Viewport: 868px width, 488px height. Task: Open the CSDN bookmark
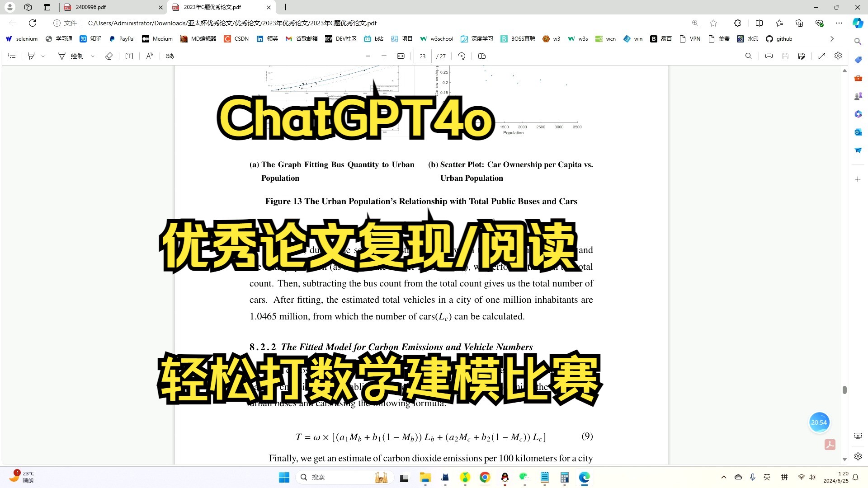(236, 39)
